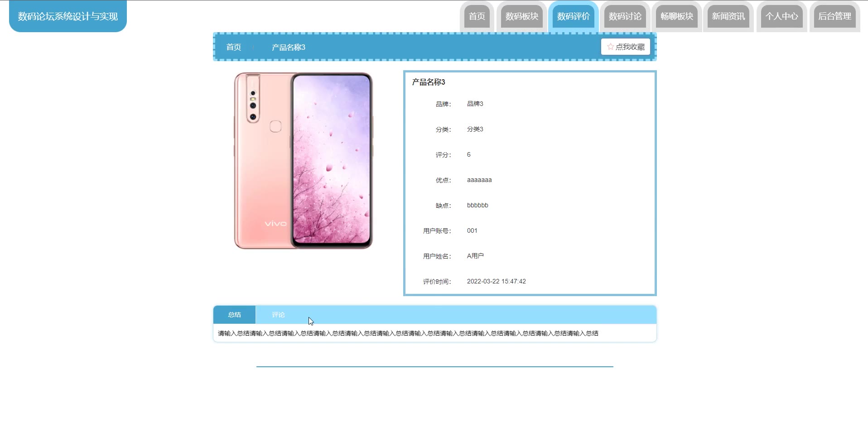868x422 pixels.
Task: Click the 首页 breadcrumb link
Action: coord(234,47)
